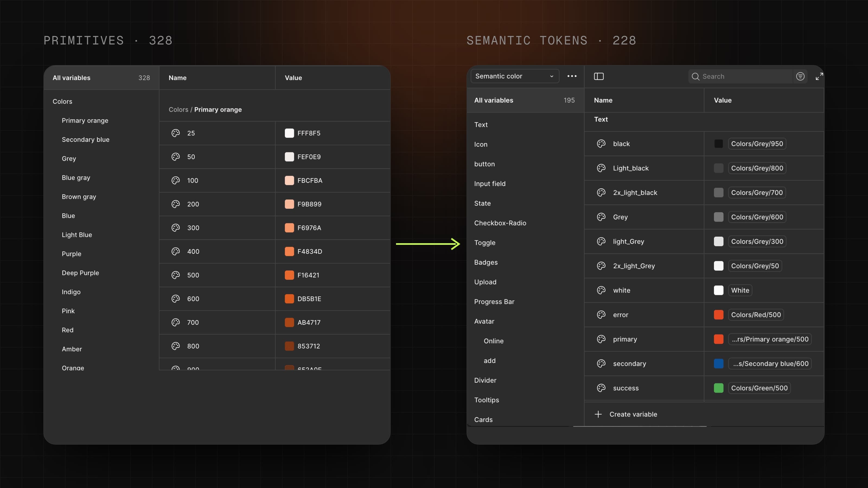Click the search magnifier icon
This screenshot has height=488, width=868.
(x=695, y=76)
